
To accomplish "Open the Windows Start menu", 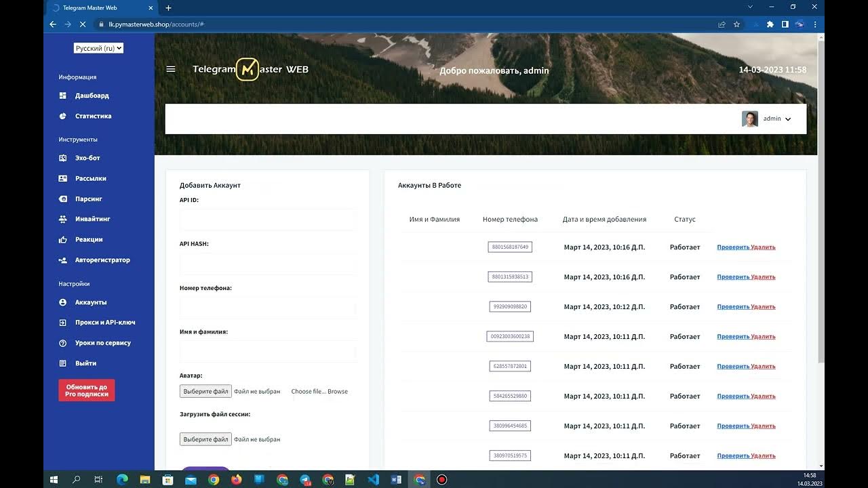I will (54, 479).
